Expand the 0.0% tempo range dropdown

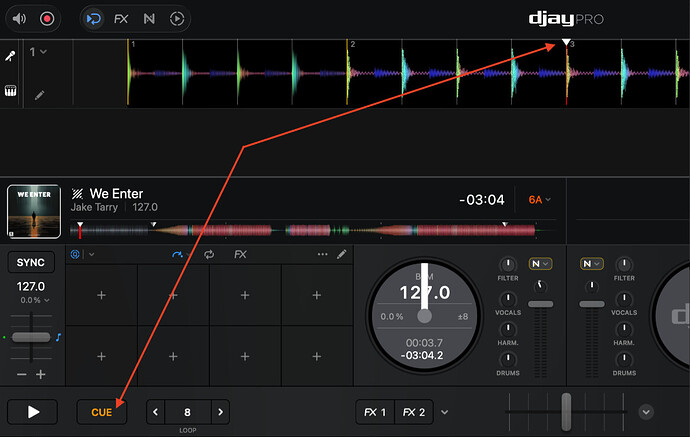pos(33,300)
